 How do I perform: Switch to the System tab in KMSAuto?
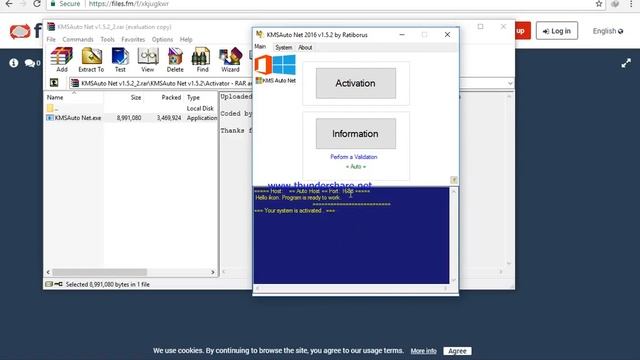283,48
